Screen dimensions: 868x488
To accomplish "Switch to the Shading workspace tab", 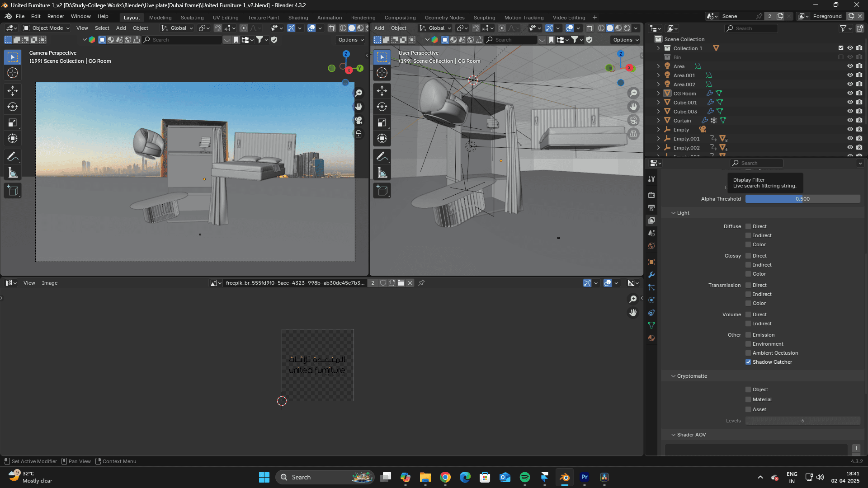I will coord(298,18).
